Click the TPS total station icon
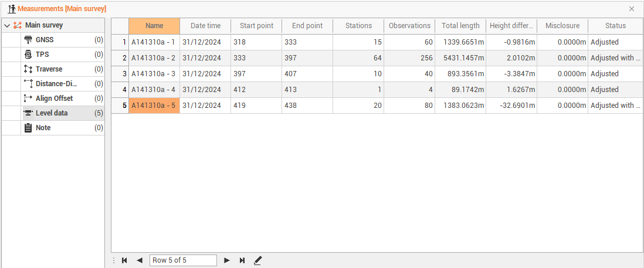Screen dimensions: 644x268 (28, 55)
